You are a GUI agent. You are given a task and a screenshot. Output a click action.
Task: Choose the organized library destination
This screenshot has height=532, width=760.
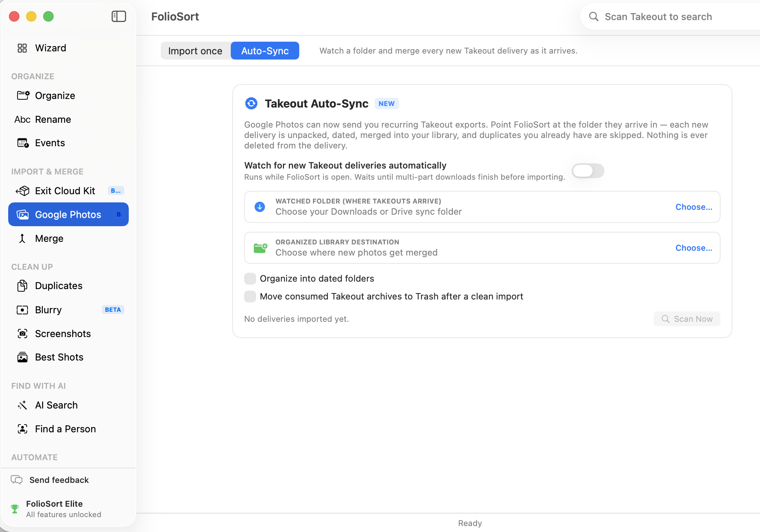[x=694, y=248]
